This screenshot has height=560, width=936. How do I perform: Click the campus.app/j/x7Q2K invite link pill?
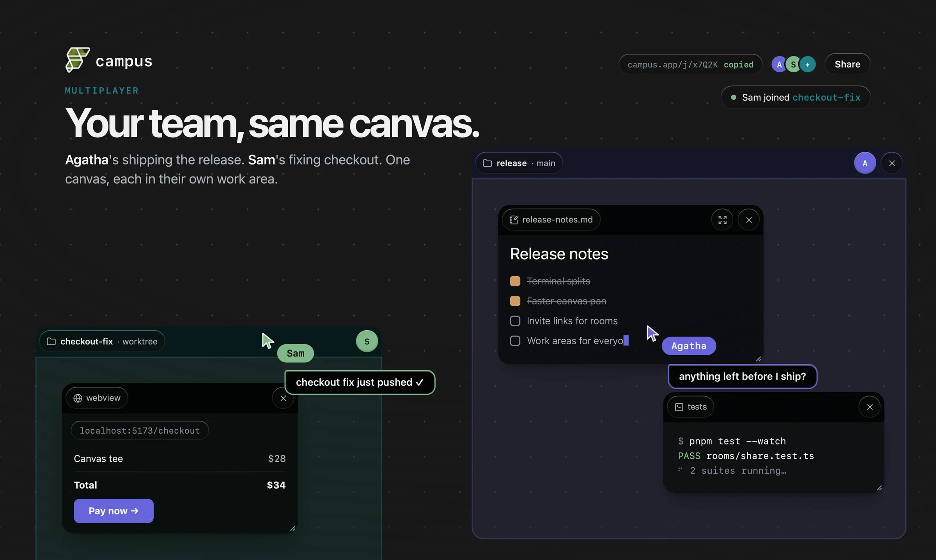(x=690, y=64)
